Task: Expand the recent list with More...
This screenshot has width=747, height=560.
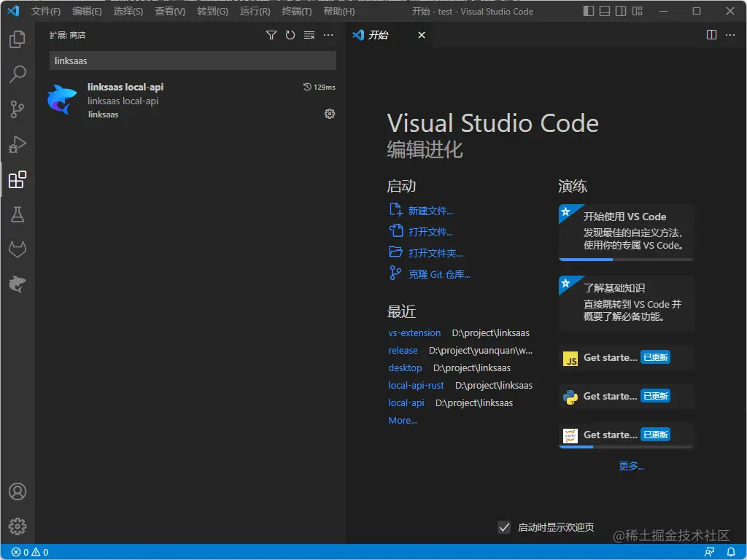Action: pos(403,421)
